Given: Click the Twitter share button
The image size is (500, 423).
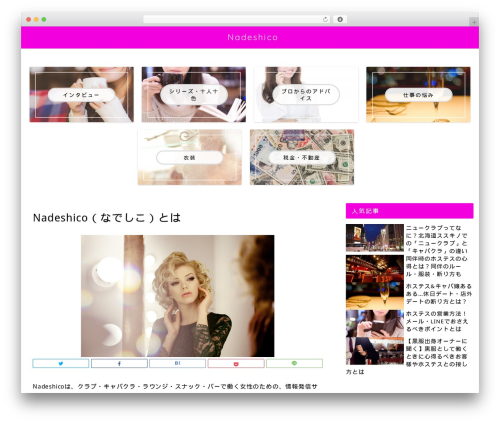Looking at the screenshot, I should pos(61,363).
